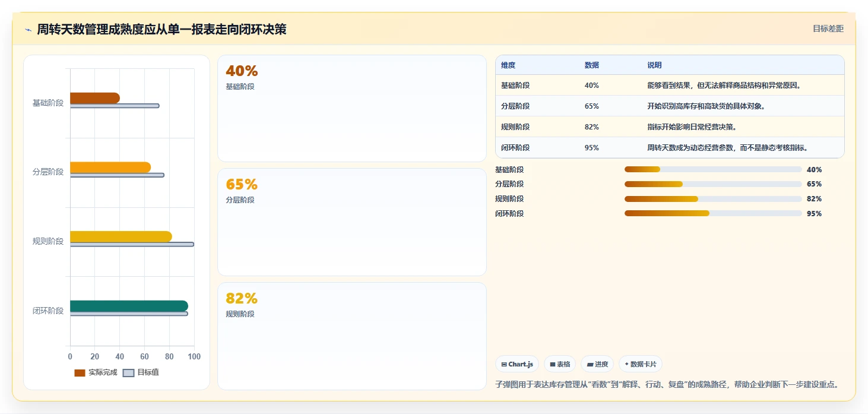This screenshot has height=414, width=868.
Task: Click the 数据卡片 tag chip
Action: click(640, 364)
